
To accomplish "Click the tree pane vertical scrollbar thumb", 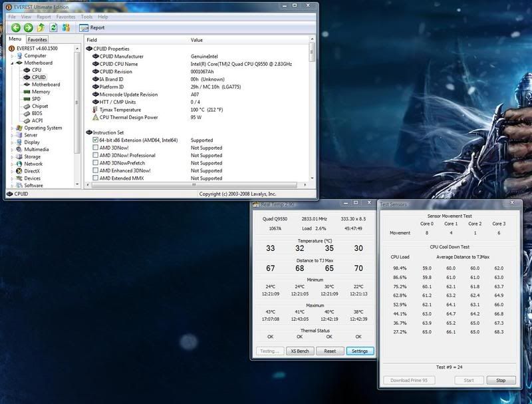I will click(x=77, y=102).
